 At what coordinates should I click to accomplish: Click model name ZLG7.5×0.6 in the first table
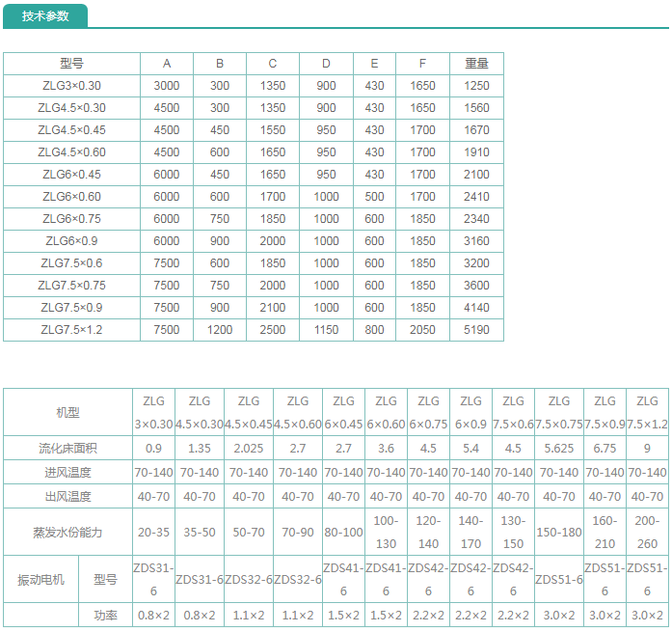71,263
